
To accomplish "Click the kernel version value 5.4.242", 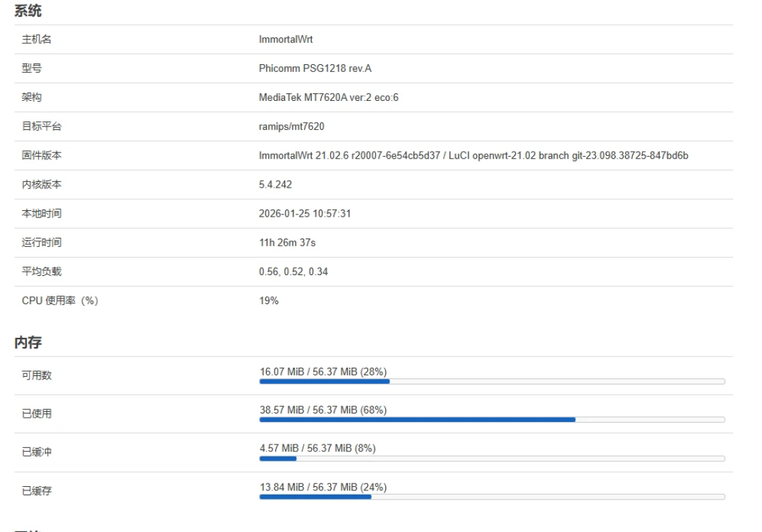I will pyautogui.click(x=276, y=185).
